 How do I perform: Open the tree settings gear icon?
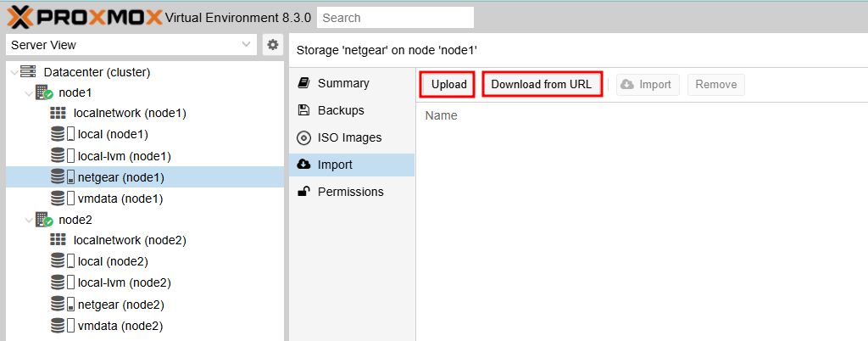[x=272, y=45]
